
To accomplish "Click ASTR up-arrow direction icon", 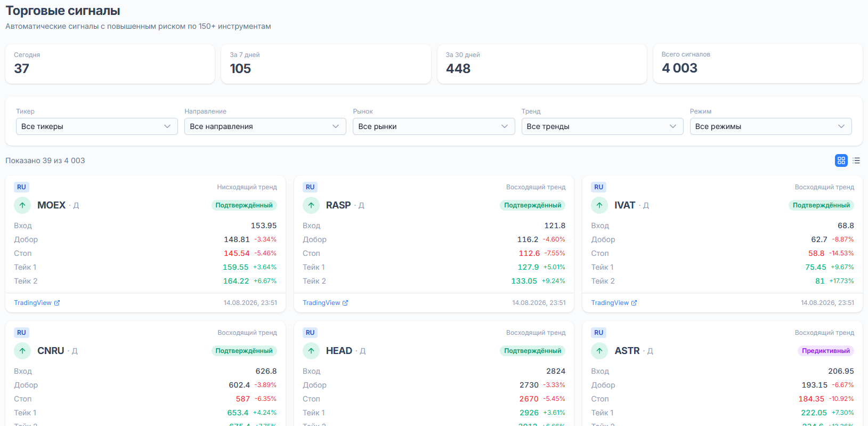I will tap(599, 351).
